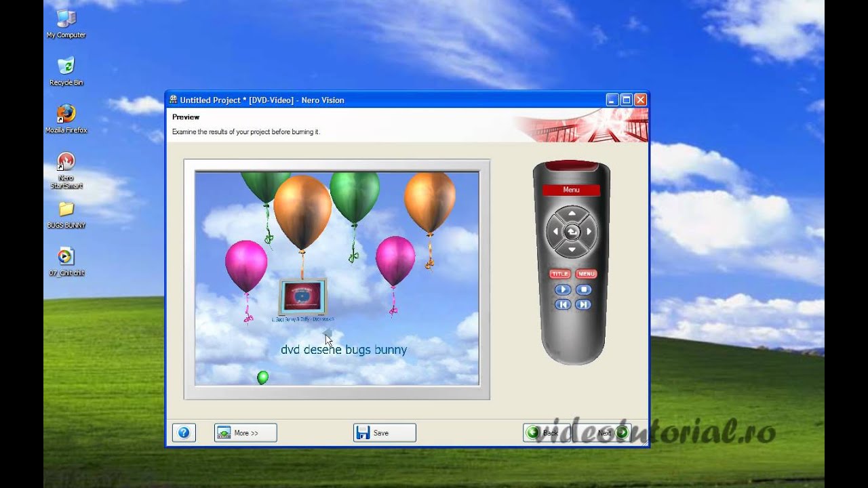Image resolution: width=868 pixels, height=488 pixels.
Task: Click the remote's right arrow button
Action: [589, 232]
